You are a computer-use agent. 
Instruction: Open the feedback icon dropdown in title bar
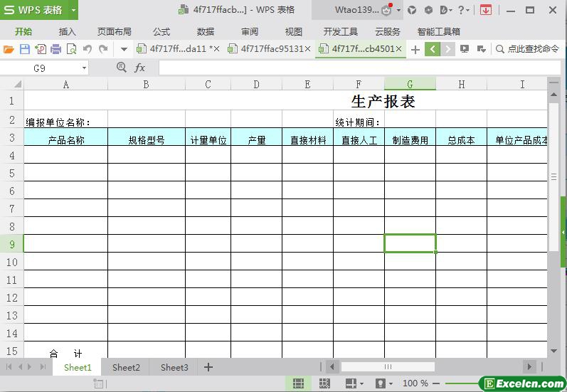[x=446, y=10]
